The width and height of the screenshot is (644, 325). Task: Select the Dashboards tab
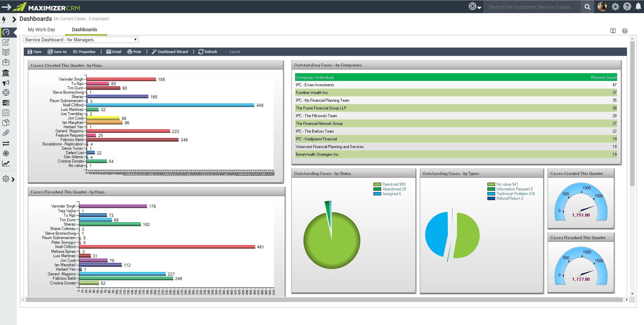pyautogui.click(x=85, y=30)
